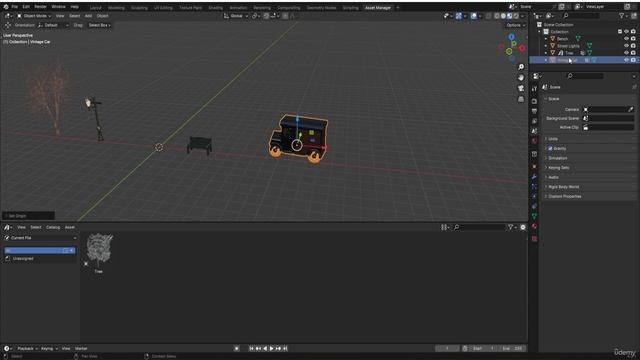The image size is (640, 360).
Task: Open asset browser Catalog menu
Action: pos(53,227)
